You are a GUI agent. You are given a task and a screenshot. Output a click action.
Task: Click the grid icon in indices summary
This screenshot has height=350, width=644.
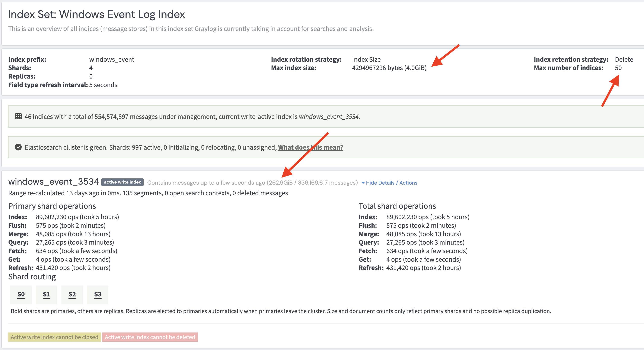[18, 117]
